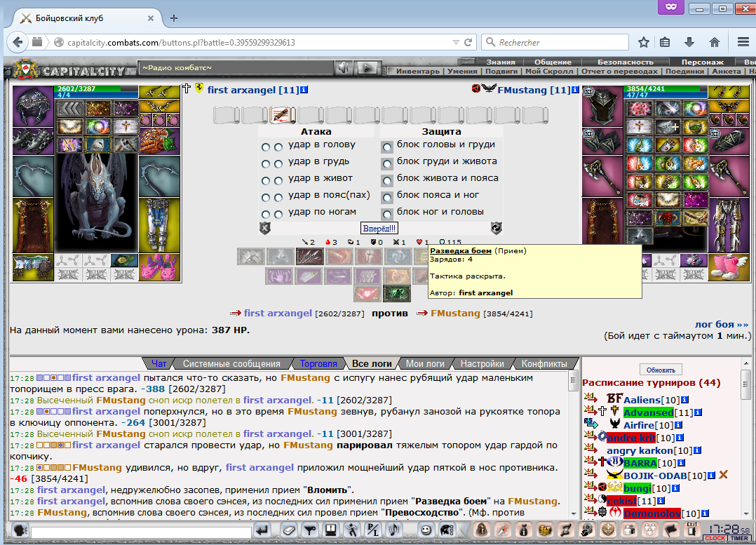This screenshot has height=545, width=756.
Task: Select second-hit radio for "удар по ногам"
Action: (x=278, y=215)
